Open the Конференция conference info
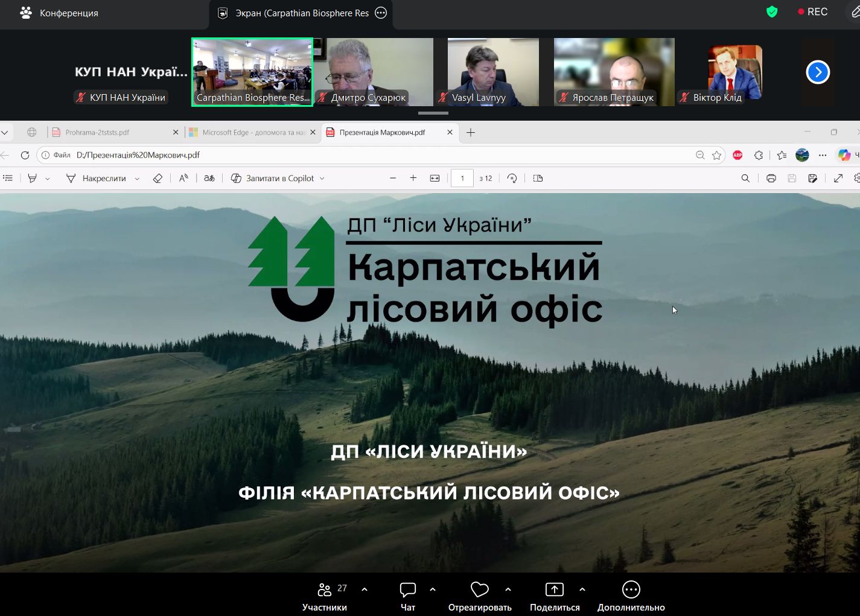860x616 pixels. coord(59,13)
